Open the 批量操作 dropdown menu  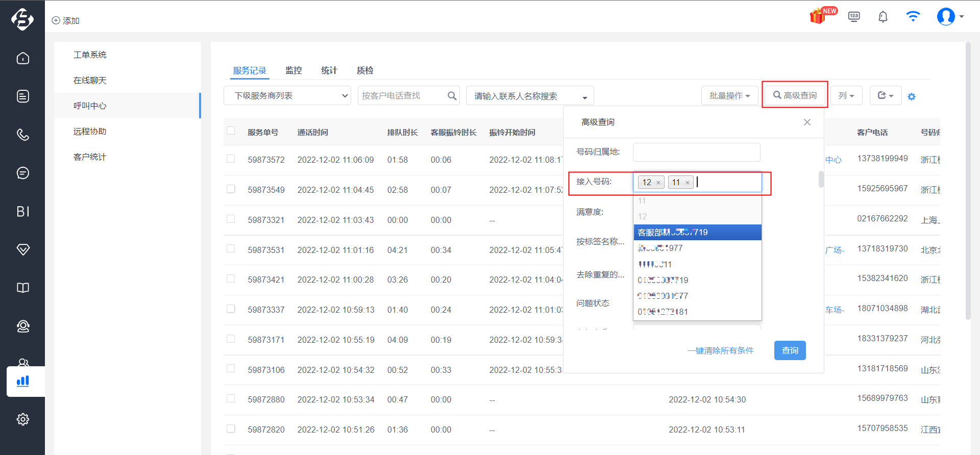pyautogui.click(x=729, y=96)
